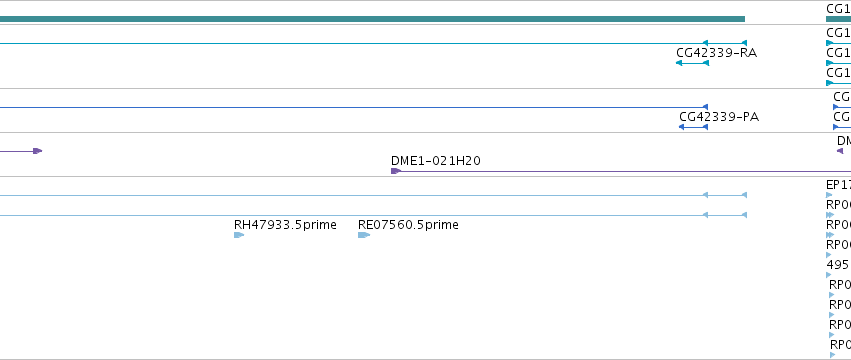
Task: Click the RH47933.5prime arrow glyph
Action: [x=239, y=235]
